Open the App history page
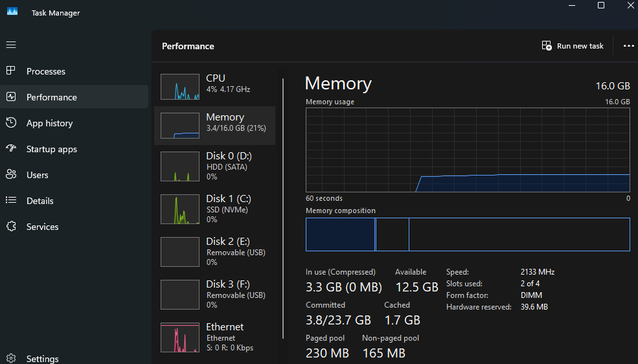Image resolution: width=638 pixels, height=364 pixels. [74, 123]
